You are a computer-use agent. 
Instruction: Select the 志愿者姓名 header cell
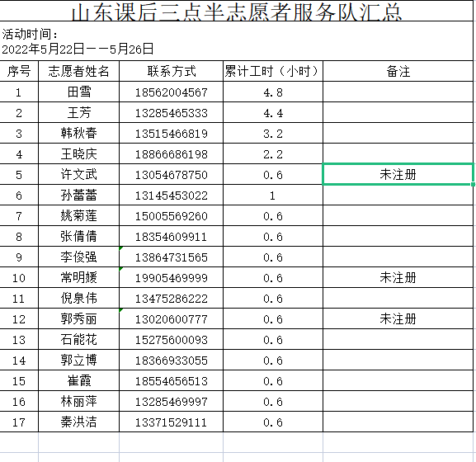pos(79,71)
